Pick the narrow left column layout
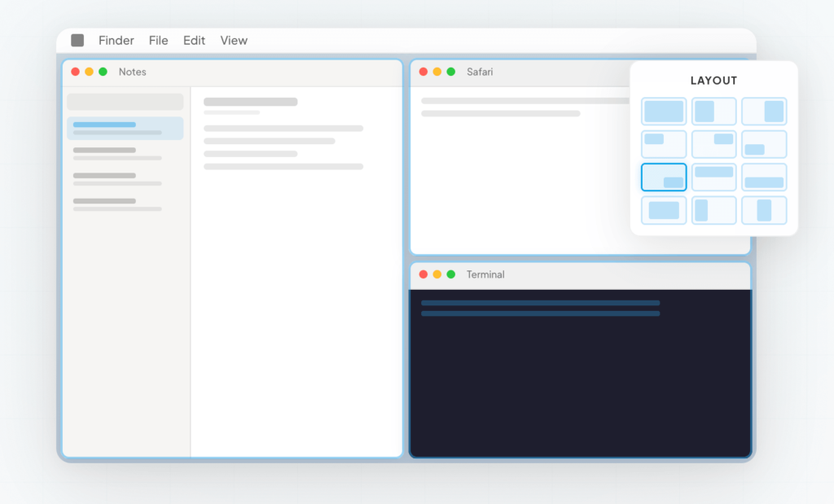 point(713,210)
